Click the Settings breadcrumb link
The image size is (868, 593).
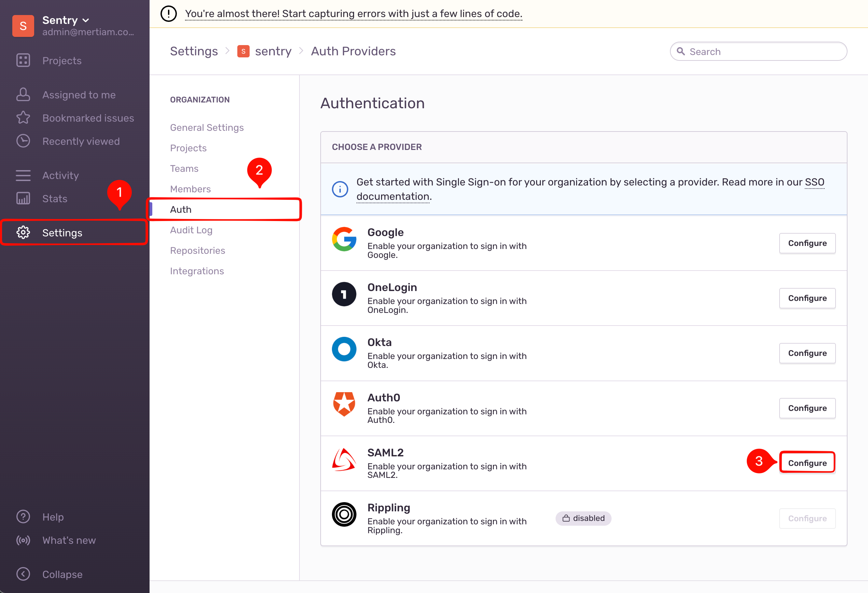[194, 51]
